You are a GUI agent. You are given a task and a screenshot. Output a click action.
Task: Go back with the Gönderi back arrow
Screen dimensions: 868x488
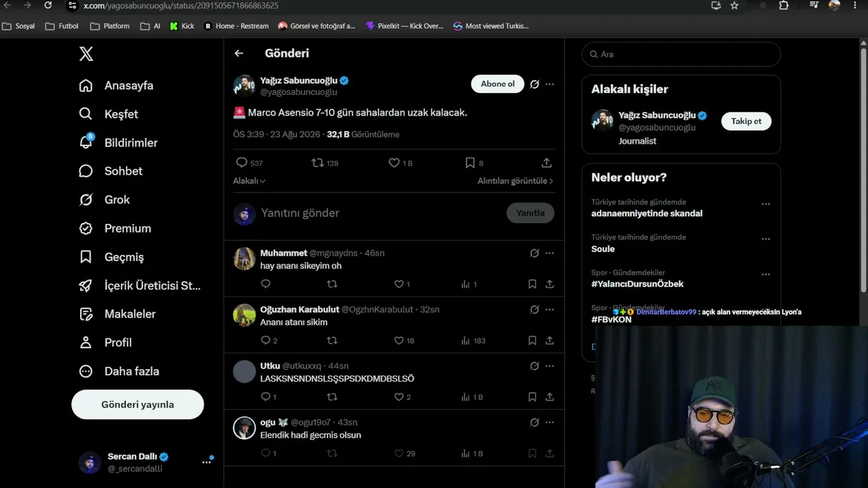[239, 53]
